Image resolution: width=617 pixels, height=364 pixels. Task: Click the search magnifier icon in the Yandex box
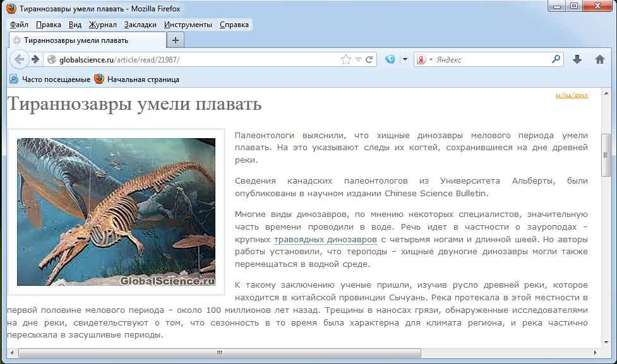tap(556, 59)
